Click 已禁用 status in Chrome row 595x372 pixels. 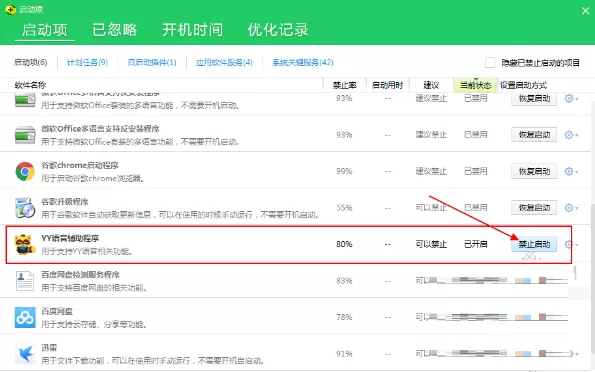pyautogui.click(x=475, y=171)
